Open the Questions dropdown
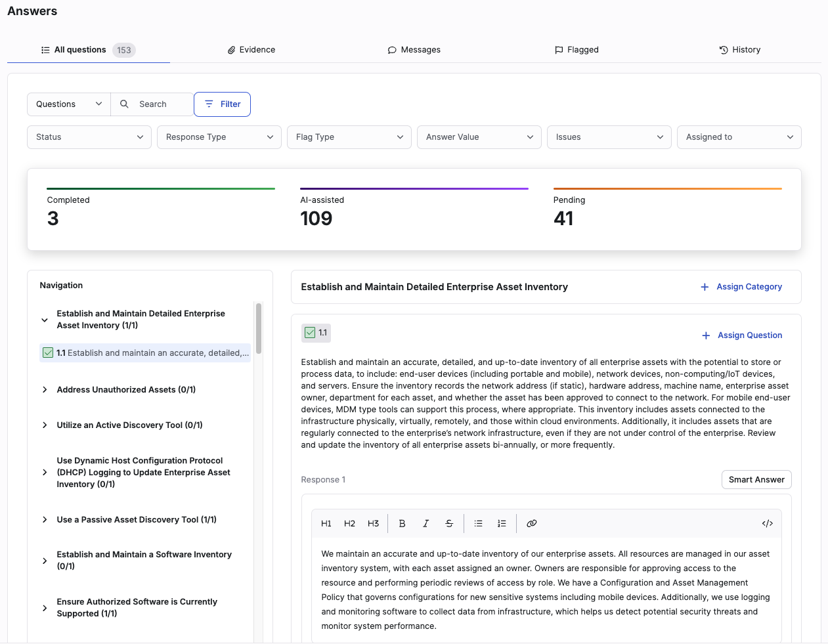Viewport: 828px width, 644px height. [x=69, y=104]
